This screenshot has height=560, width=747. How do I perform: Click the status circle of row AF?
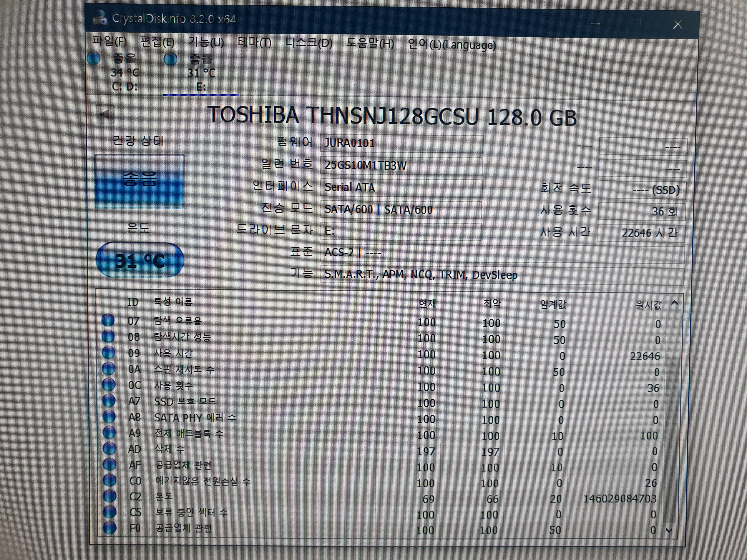coord(109,464)
